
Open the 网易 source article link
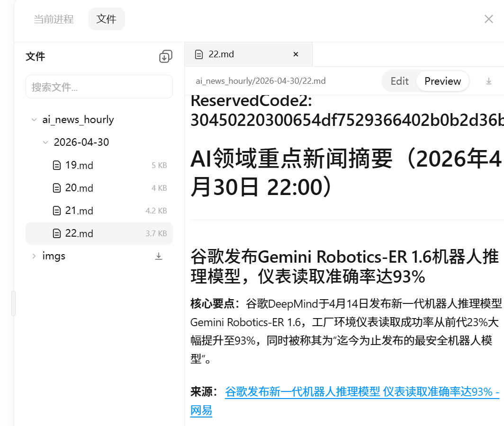click(344, 400)
